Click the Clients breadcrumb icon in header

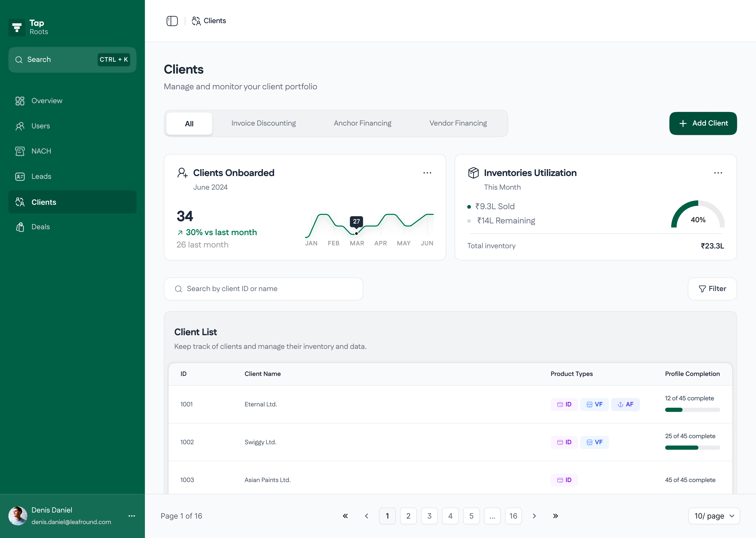pyautogui.click(x=196, y=21)
